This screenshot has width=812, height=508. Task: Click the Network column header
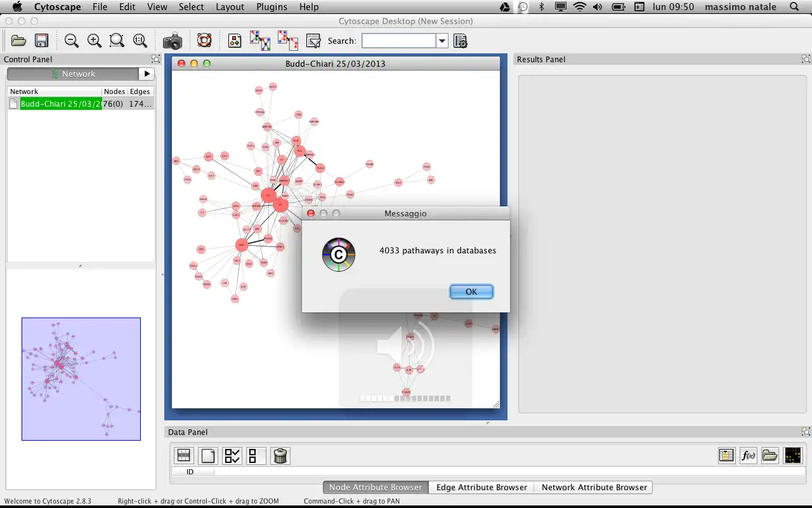(x=55, y=91)
